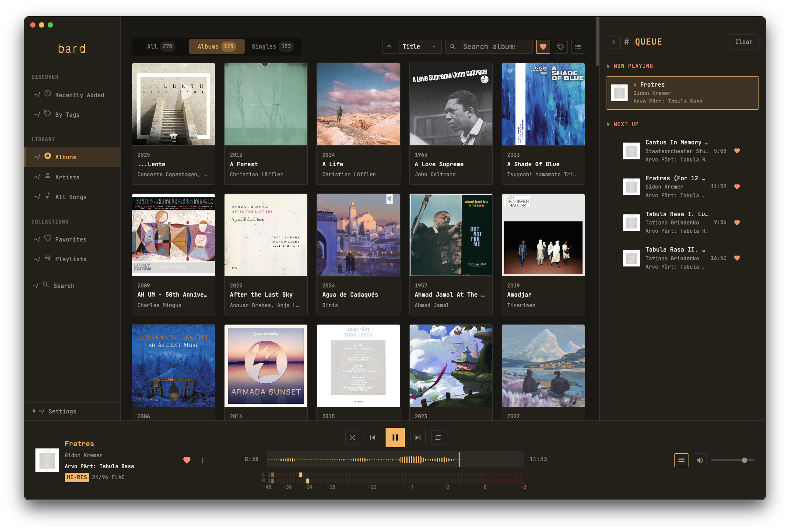Screen dimensions: 790x532
Task: Open the Title sort dropdown
Action: [419, 46]
